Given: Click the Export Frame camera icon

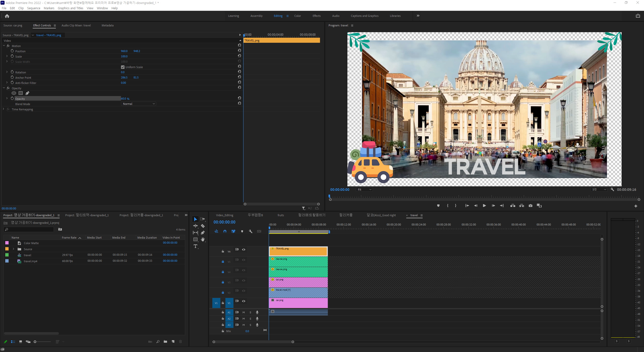Looking at the screenshot, I should (531, 205).
